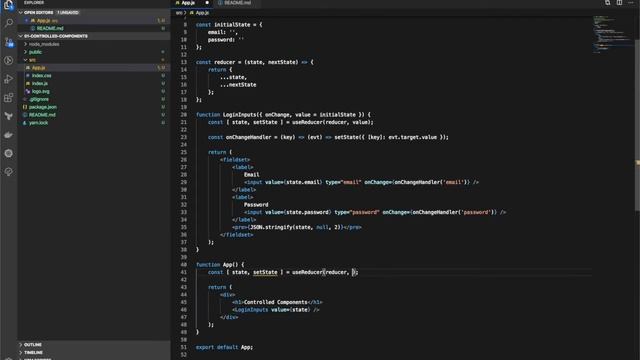Screen dimensions: 640x360
Task: Click line number 20 in the gutter
Action: (x=183, y=115)
